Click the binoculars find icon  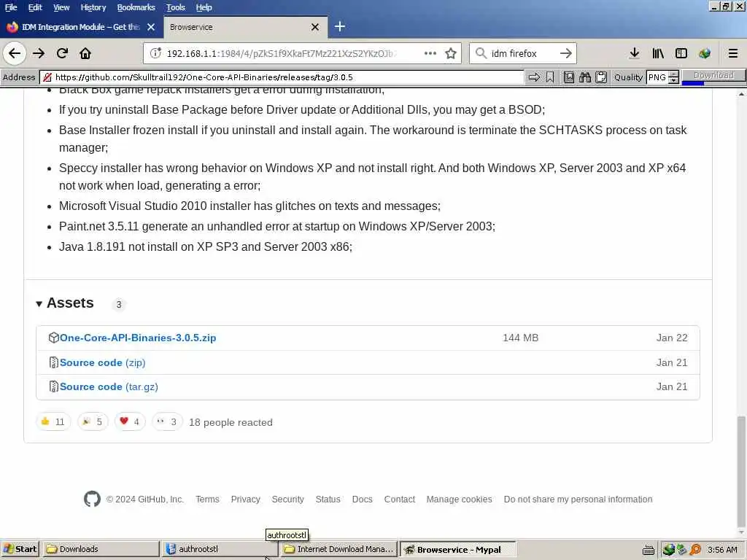coord(585,77)
